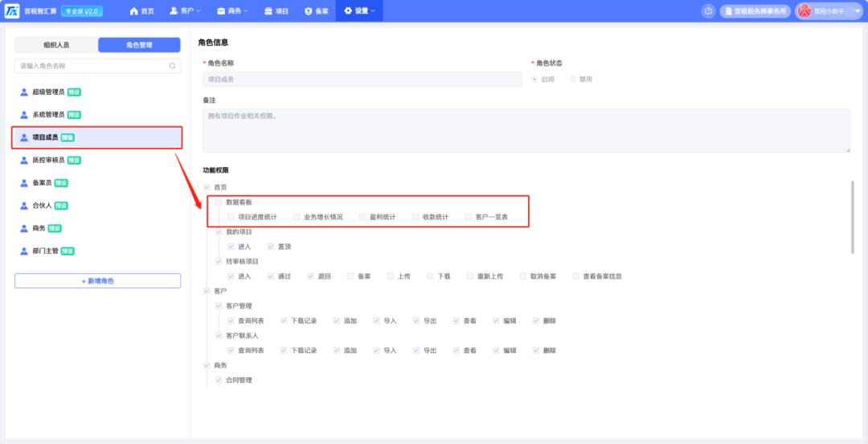Click the 角色名称 input field

pos(362,79)
